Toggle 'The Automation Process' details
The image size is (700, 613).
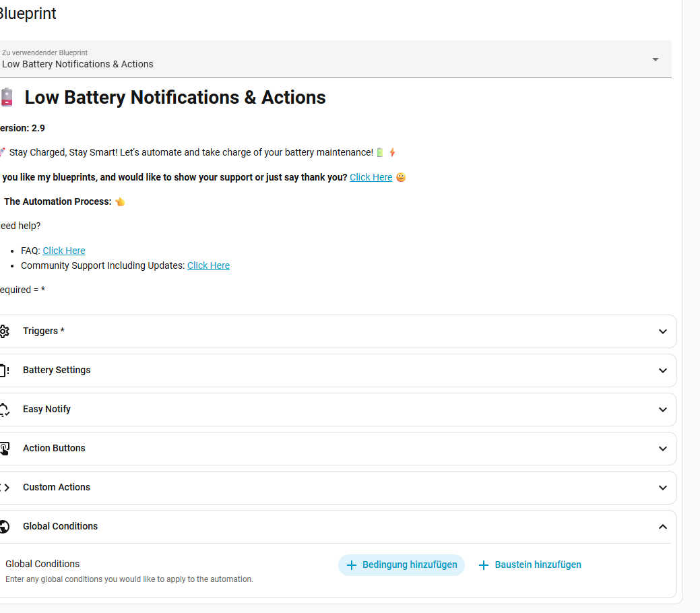[57, 201]
